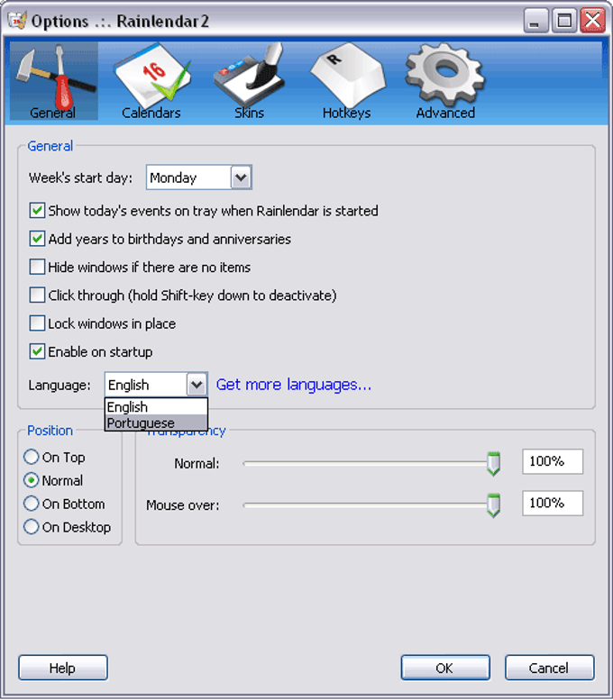Select the Normal position radio button
This screenshot has height=700, width=613.
pyautogui.click(x=31, y=480)
